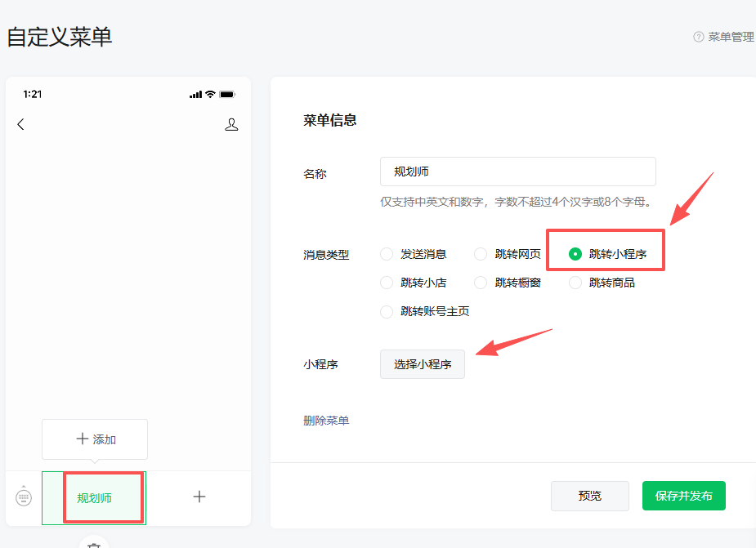This screenshot has height=548, width=756.
Task: Click the Wi-Fi icon in phone status bar
Action: (210, 95)
